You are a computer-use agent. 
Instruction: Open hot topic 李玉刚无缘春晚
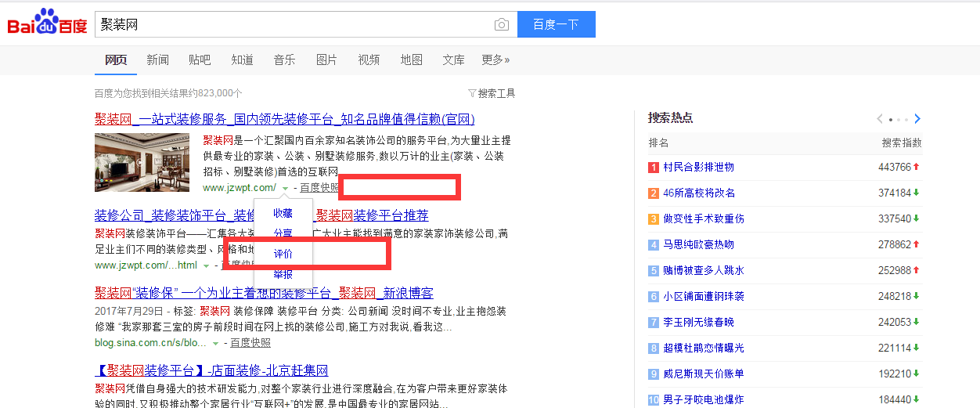[x=699, y=323]
